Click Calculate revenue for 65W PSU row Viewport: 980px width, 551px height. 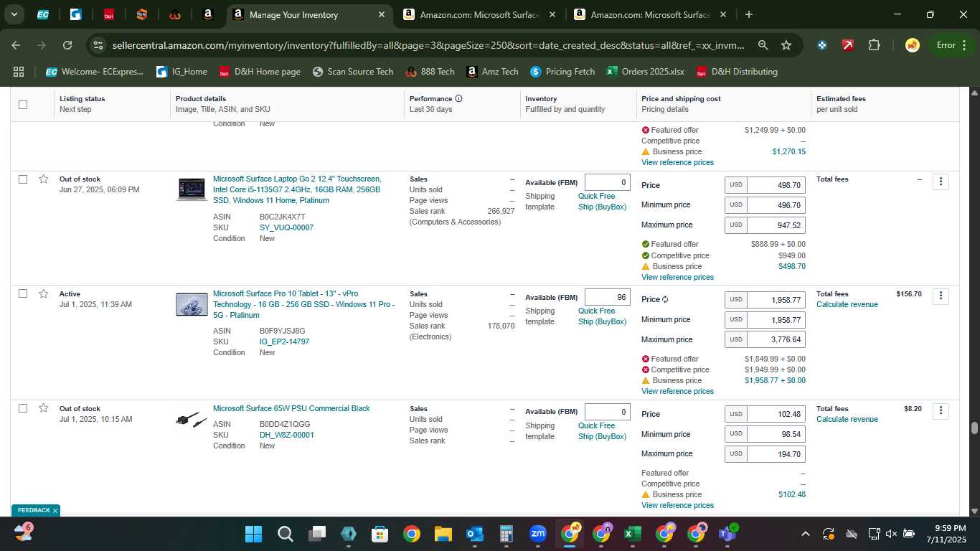pos(847,420)
